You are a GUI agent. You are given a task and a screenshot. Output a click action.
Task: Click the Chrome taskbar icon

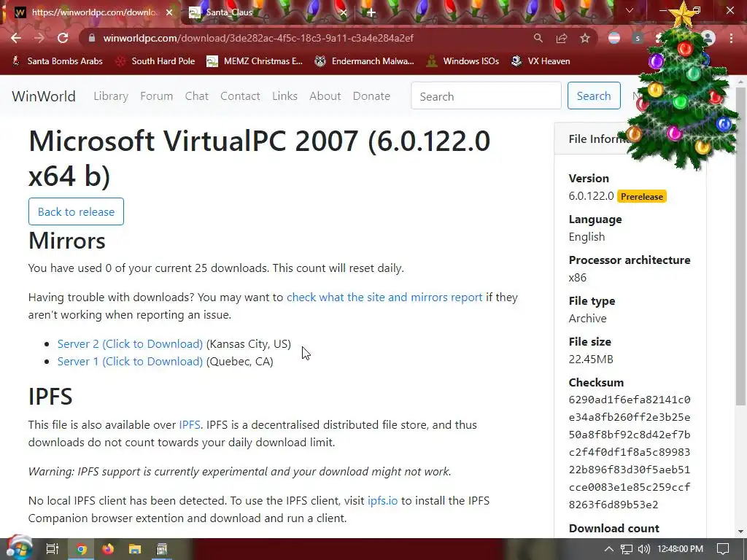coord(81,549)
